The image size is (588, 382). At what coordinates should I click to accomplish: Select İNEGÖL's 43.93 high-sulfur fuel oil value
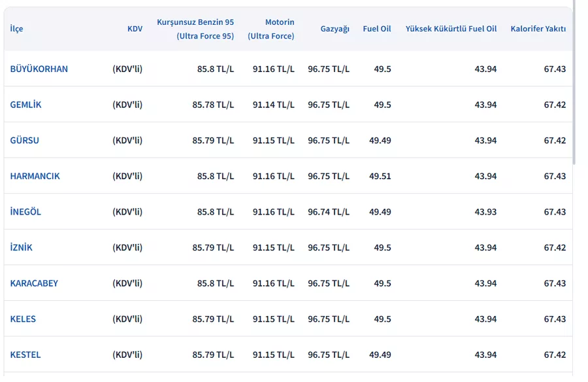click(x=485, y=212)
